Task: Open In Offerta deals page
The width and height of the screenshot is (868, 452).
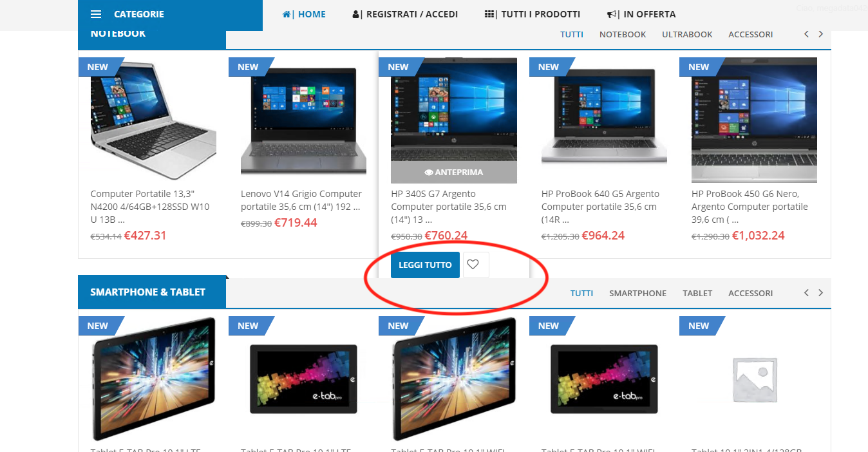Action: [641, 14]
